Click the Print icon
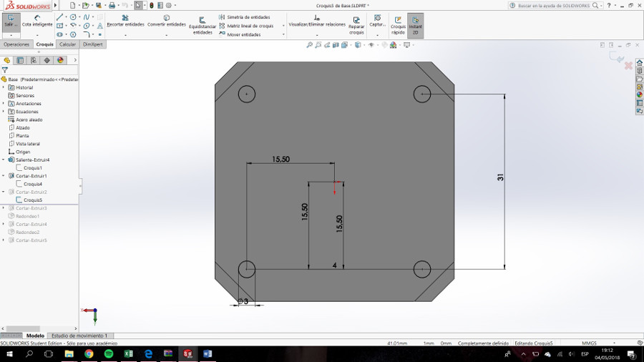 pos(112,5)
